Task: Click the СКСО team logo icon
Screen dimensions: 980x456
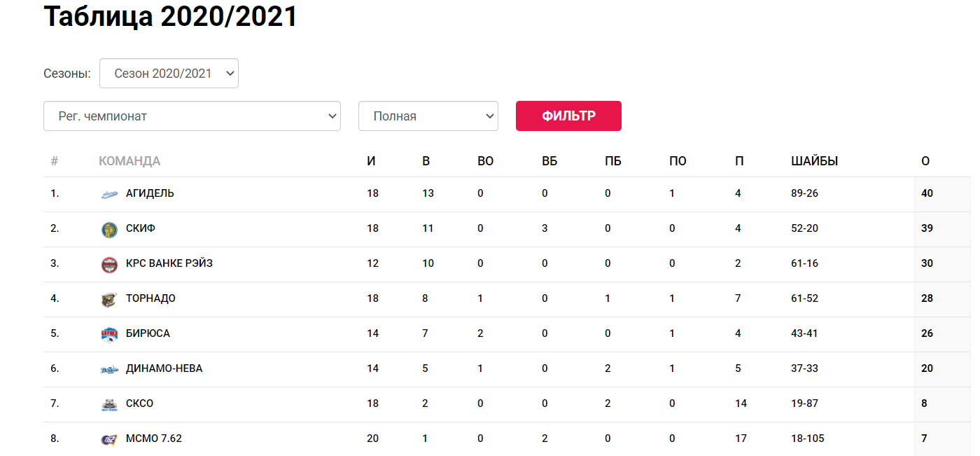Action: point(109,404)
